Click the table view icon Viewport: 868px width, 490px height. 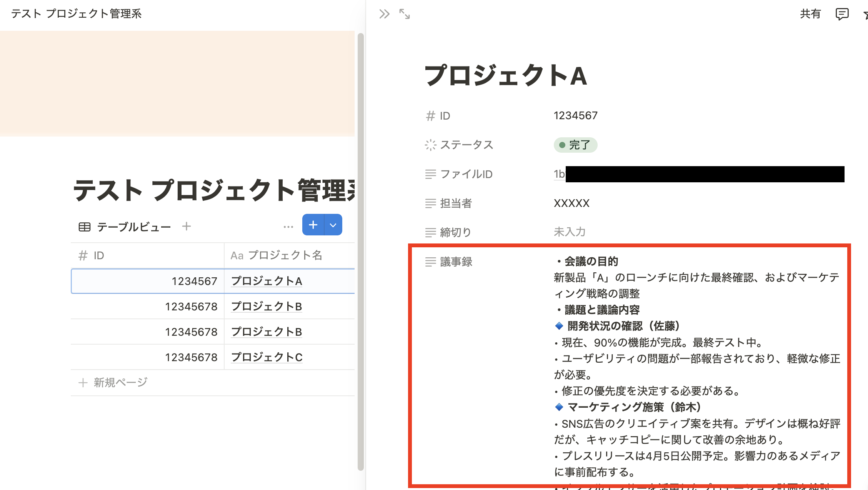(85, 227)
